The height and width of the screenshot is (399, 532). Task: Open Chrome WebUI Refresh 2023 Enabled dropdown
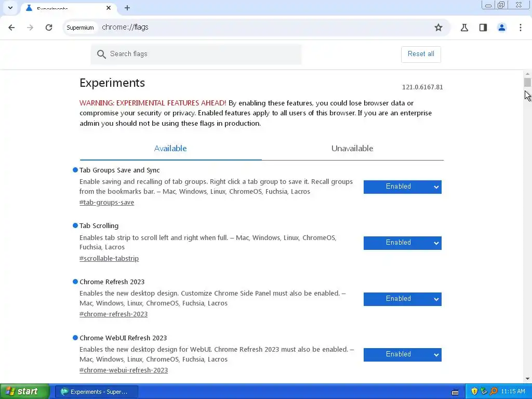403,354
